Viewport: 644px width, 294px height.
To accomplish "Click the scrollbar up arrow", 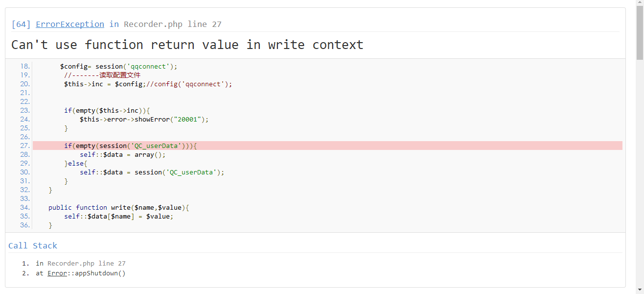I will coord(639,3).
